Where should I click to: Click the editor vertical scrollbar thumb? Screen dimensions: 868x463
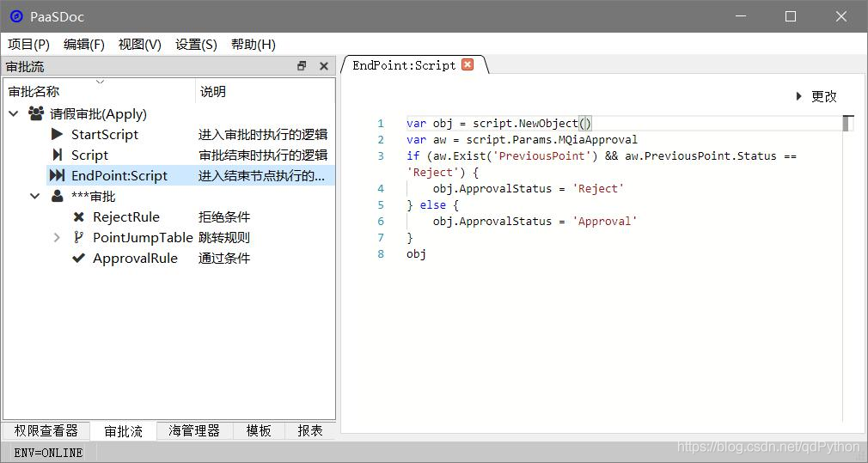tap(846, 124)
